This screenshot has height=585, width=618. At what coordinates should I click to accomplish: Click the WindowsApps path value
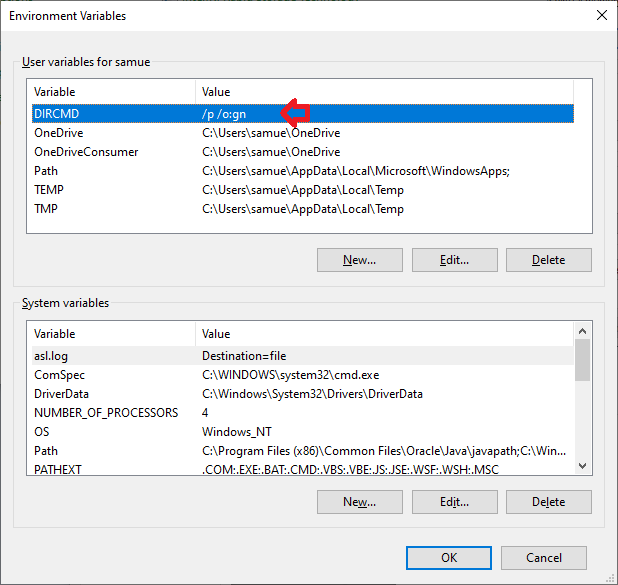(356, 171)
